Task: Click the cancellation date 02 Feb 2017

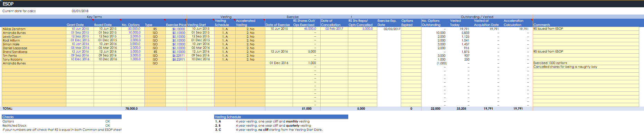Action: click(334, 29)
